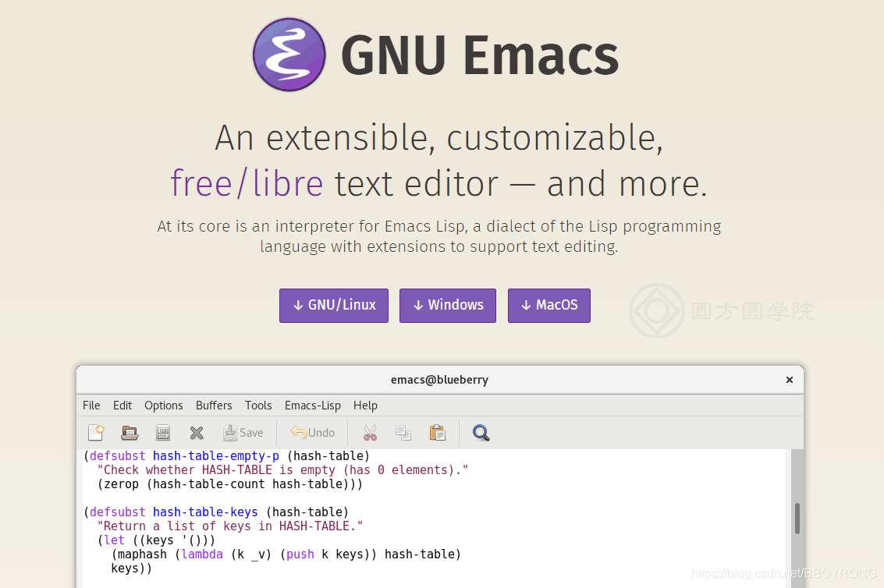Open the File menu
This screenshot has width=884, height=588.
click(x=91, y=406)
